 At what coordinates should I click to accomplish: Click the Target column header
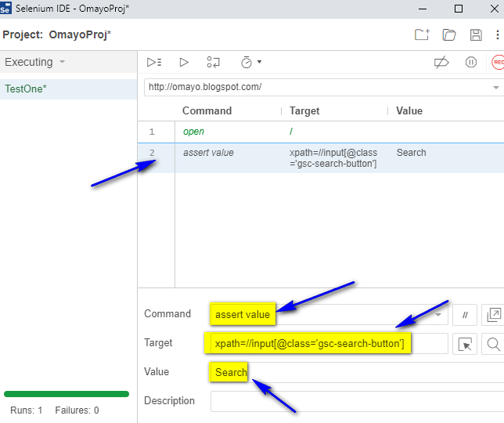pyautogui.click(x=304, y=110)
